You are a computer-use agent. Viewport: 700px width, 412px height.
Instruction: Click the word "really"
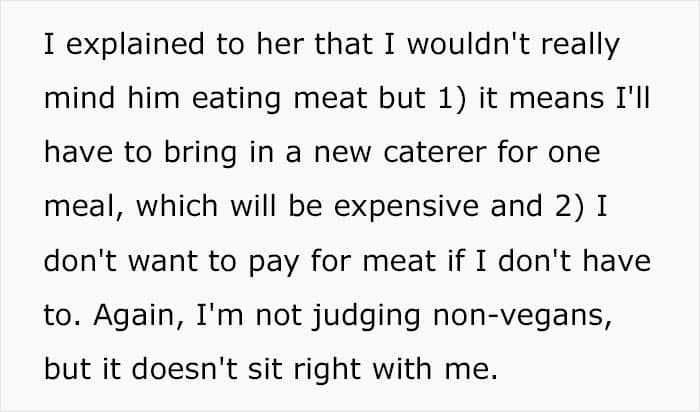(582, 46)
